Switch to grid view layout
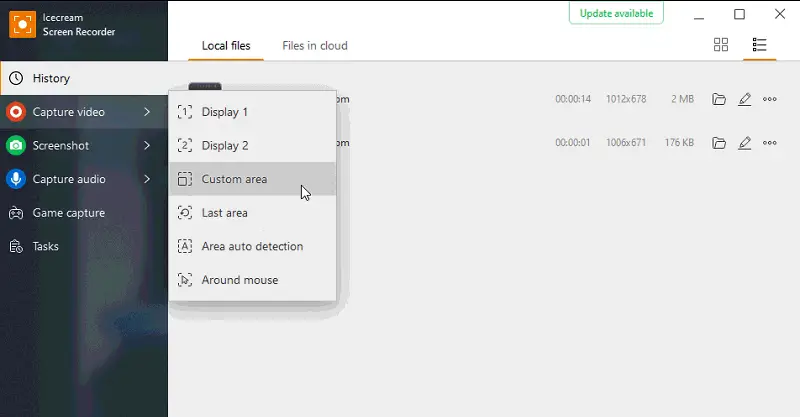The image size is (800, 417). point(721,45)
